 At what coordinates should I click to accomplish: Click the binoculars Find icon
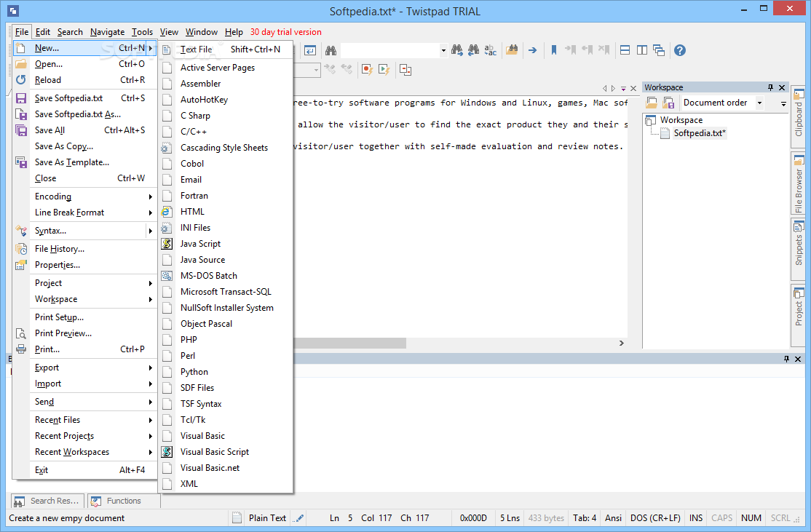tap(331, 50)
